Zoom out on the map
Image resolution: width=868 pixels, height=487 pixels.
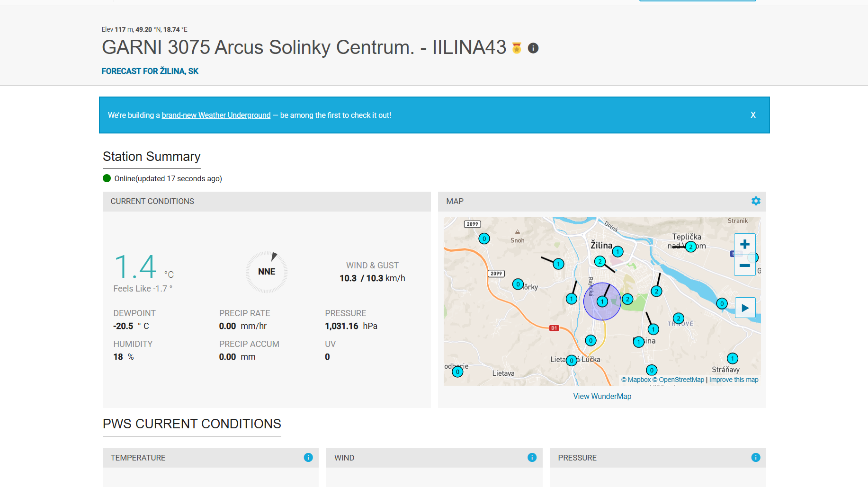coord(744,266)
